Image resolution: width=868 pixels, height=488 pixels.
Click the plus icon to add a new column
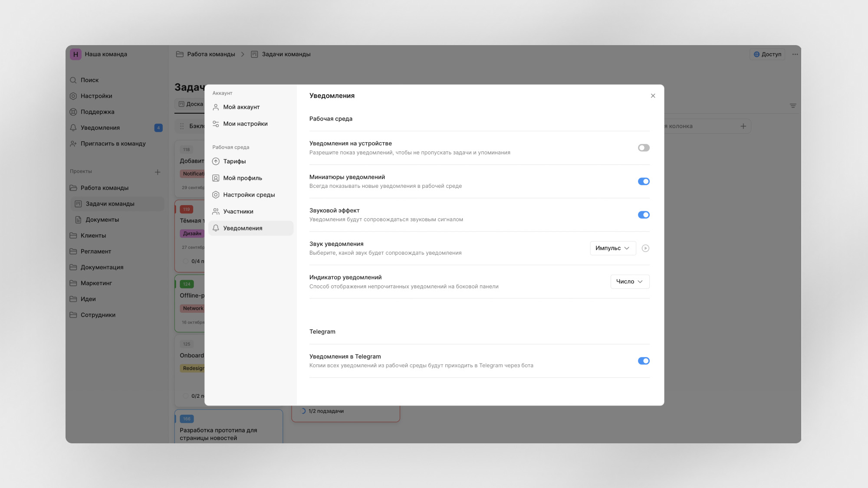pyautogui.click(x=743, y=126)
